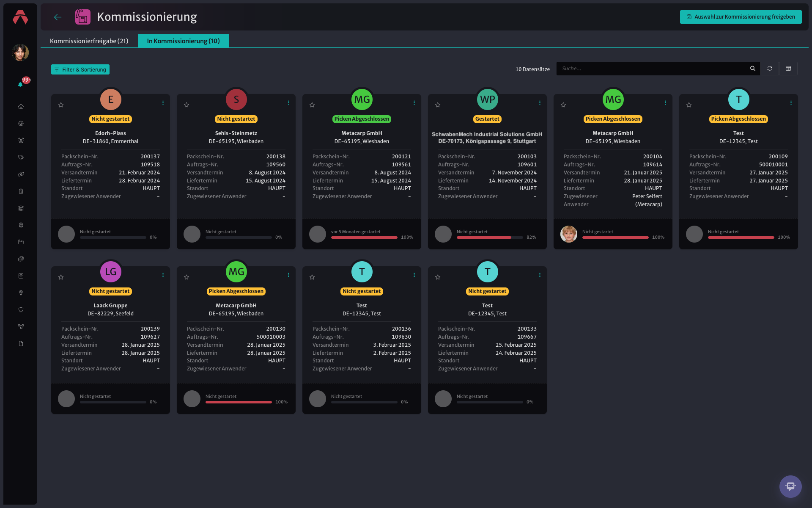812x508 pixels.
Task: Open the price tags icon in sidebar
Action: tap(21, 157)
